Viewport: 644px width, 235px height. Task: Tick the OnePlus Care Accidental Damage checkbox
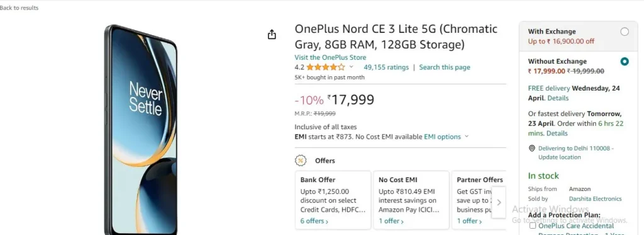click(x=533, y=226)
